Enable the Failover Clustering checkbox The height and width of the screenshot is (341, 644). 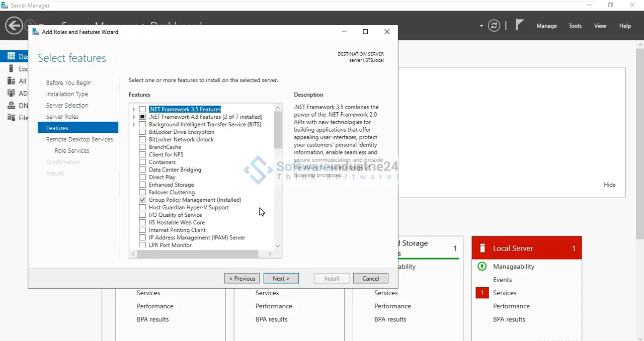pyautogui.click(x=142, y=193)
